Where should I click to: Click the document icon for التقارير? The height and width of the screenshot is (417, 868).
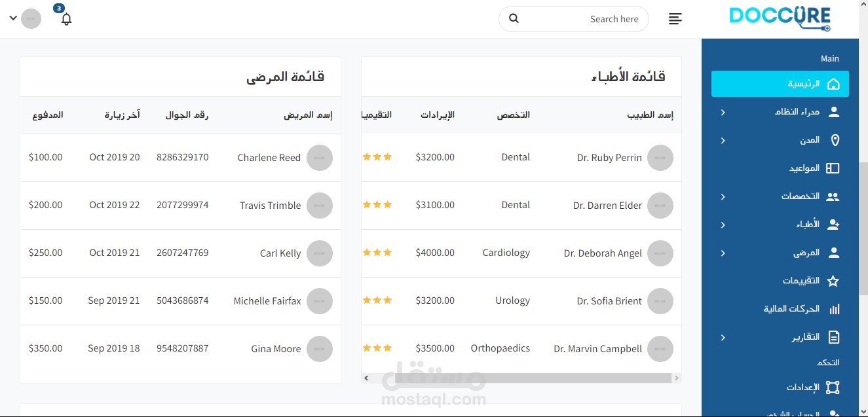[833, 337]
